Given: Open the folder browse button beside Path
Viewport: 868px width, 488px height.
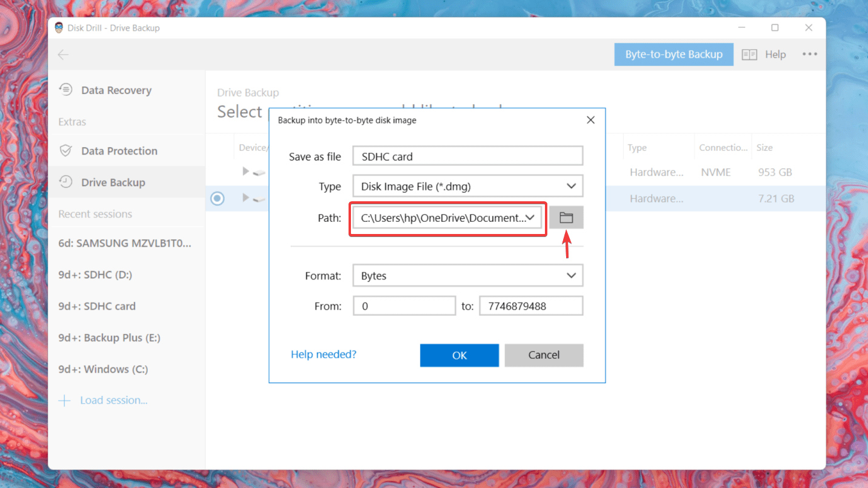Looking at the screenshot, I should [566, 218].
